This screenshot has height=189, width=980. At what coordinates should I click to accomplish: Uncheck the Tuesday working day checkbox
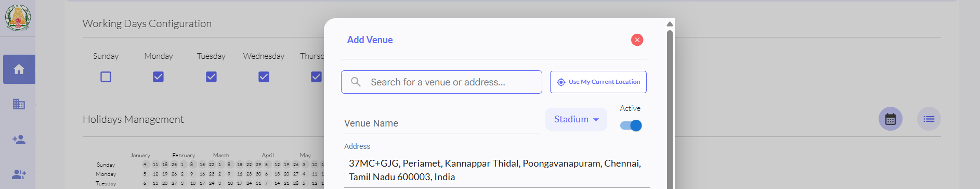point(211,77)
